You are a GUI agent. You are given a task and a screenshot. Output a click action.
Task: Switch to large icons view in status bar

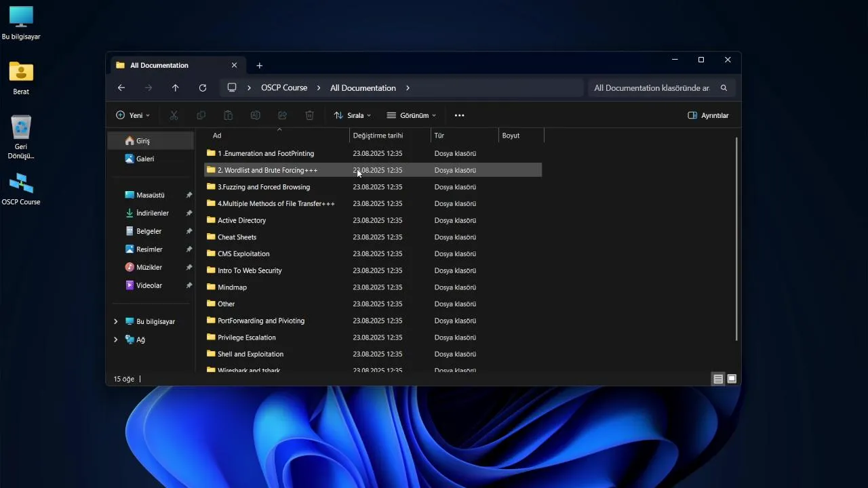click(732, 379)
